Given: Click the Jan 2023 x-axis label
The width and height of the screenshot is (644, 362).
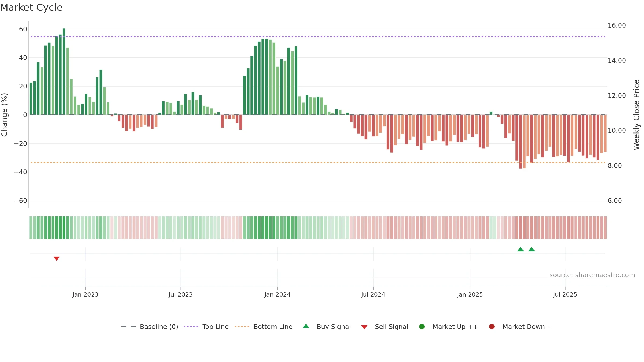Looking at the screenshot, I should coord(85,294).
